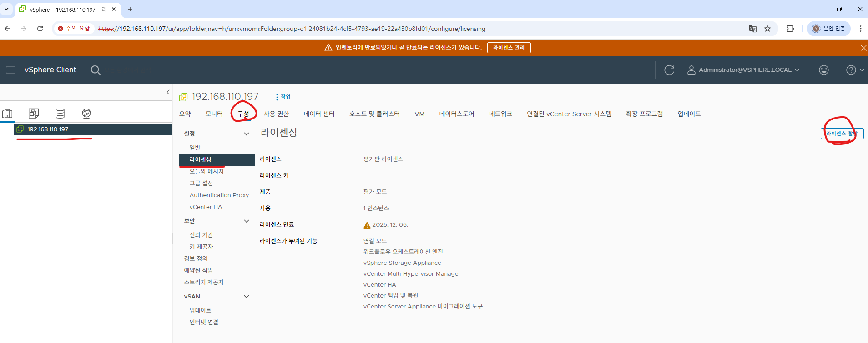Open the 모니터 tab

214,114
